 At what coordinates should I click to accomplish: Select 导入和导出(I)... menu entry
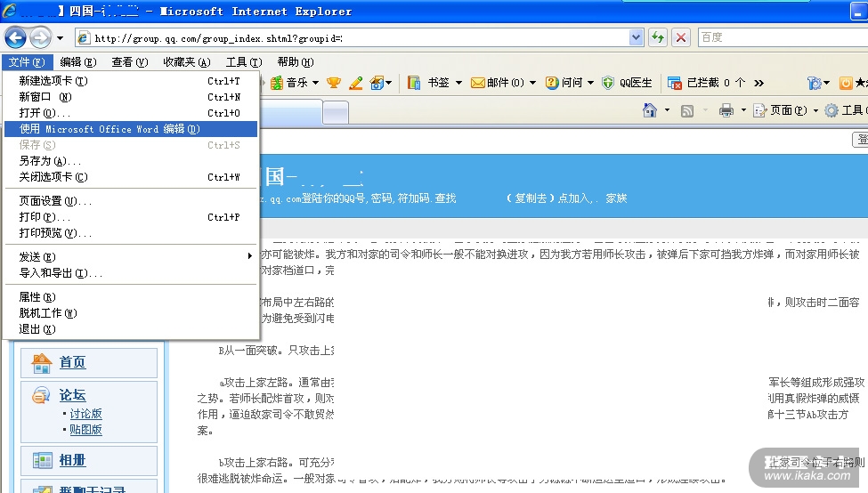(131, 273)
